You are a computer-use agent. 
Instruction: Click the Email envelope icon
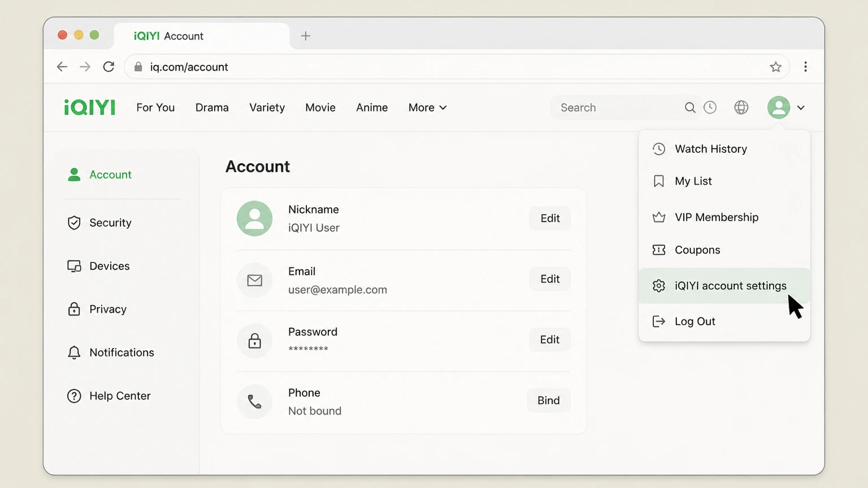(255, 280)
